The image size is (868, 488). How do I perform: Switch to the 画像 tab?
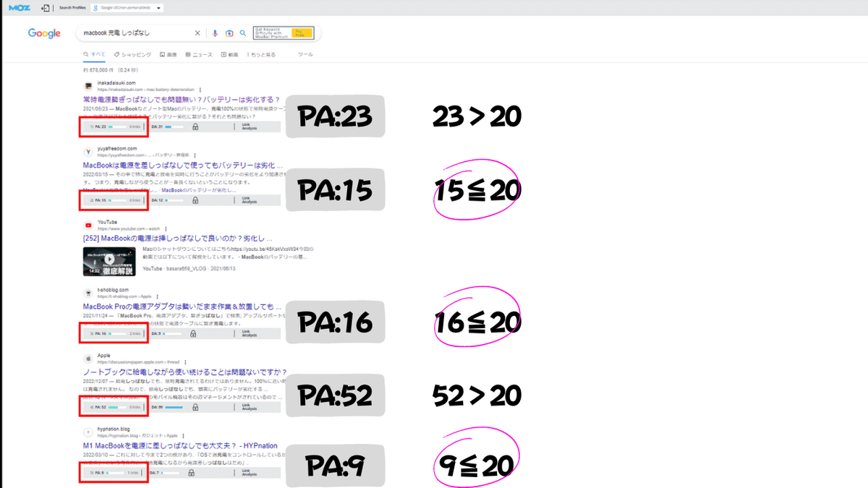(168, 54)
